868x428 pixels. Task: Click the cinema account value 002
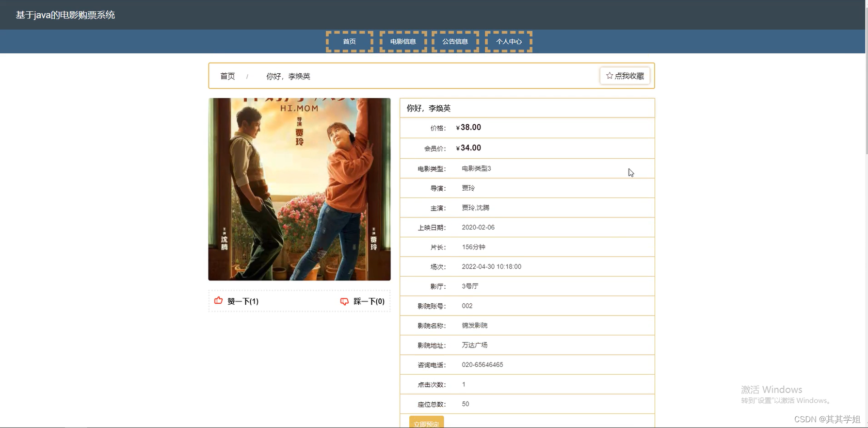(x=467, y=306)
